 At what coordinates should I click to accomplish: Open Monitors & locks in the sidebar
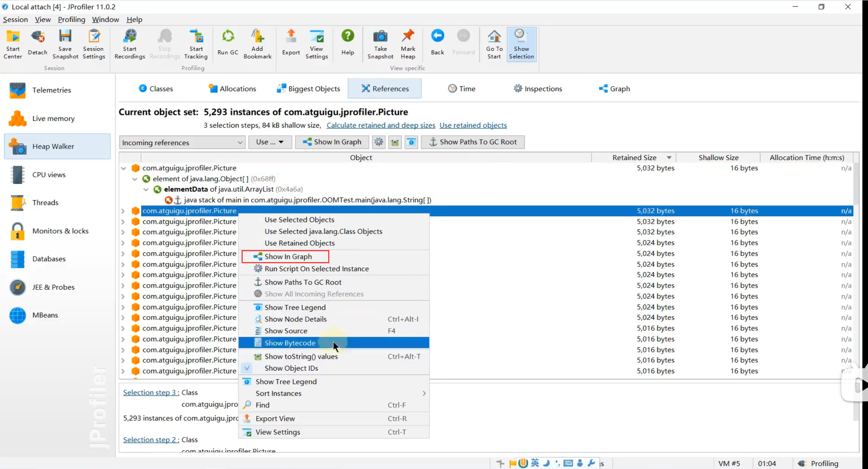point(57,231)
